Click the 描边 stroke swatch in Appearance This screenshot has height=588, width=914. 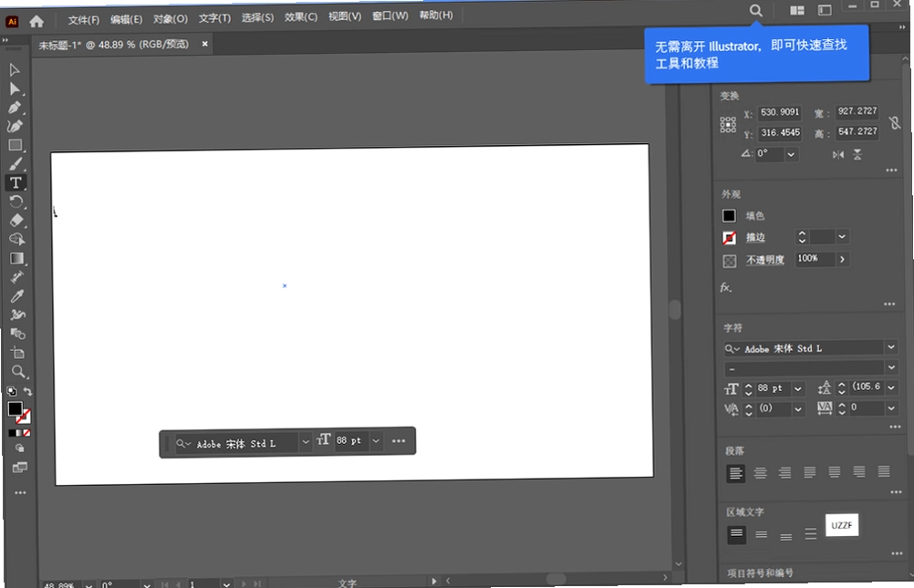click(729, 238)
